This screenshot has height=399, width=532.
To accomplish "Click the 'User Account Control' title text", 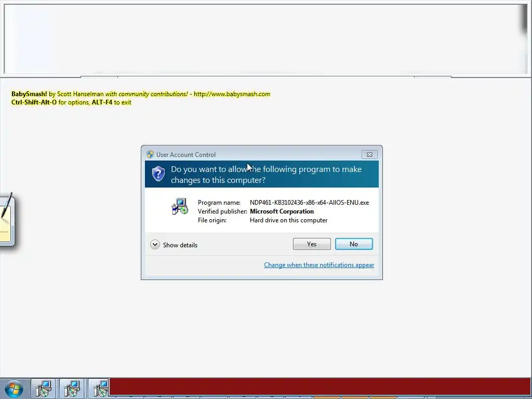I will point(186,155).
